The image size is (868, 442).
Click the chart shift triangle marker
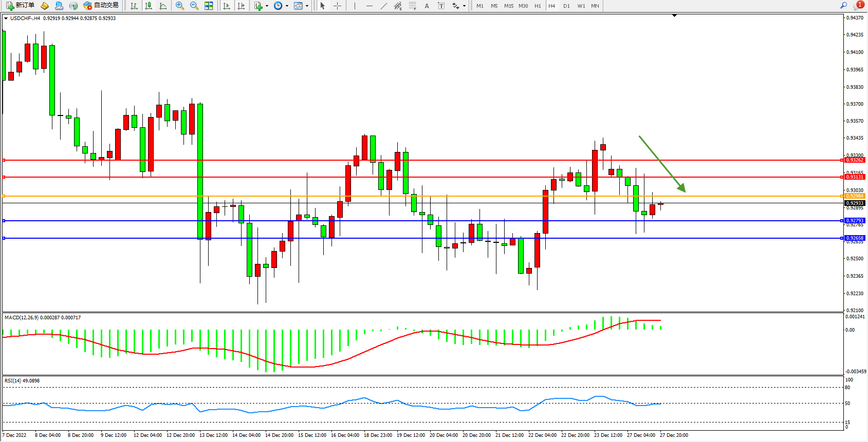tap(674, 16)
